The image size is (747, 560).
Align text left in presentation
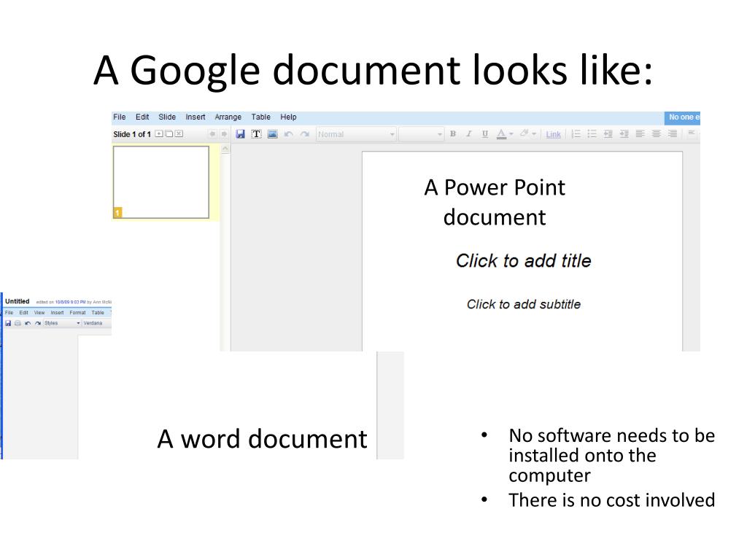[640, 134]
